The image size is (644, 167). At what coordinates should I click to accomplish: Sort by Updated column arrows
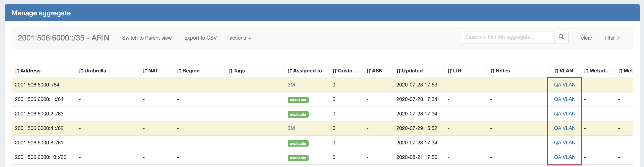[x=398, y=71]
